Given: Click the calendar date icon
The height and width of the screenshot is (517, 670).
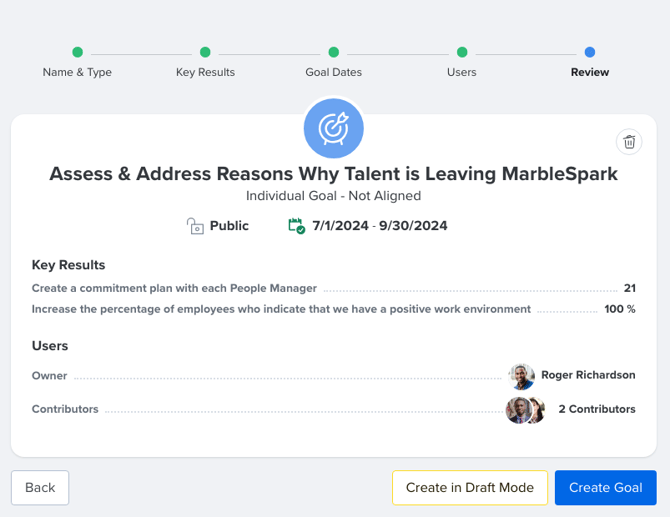Looking at the screenshot, I should pos(297,226).
